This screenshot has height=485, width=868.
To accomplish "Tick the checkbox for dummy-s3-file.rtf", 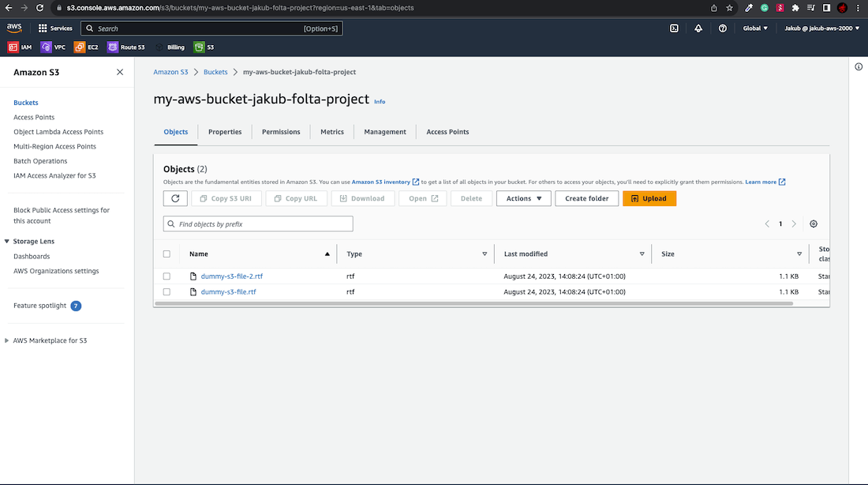I will pyautogui.click(x=166, y=291).
